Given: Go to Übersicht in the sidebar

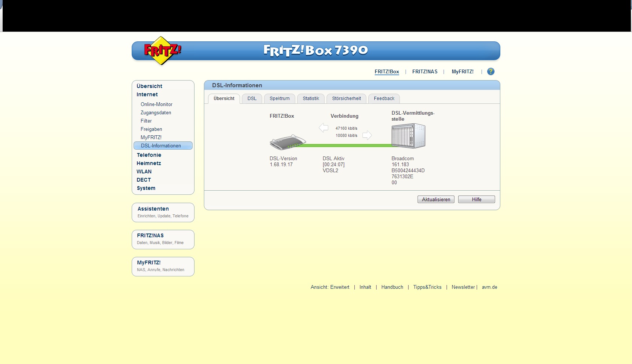Looking at the screenshot, I should (149, 86).
